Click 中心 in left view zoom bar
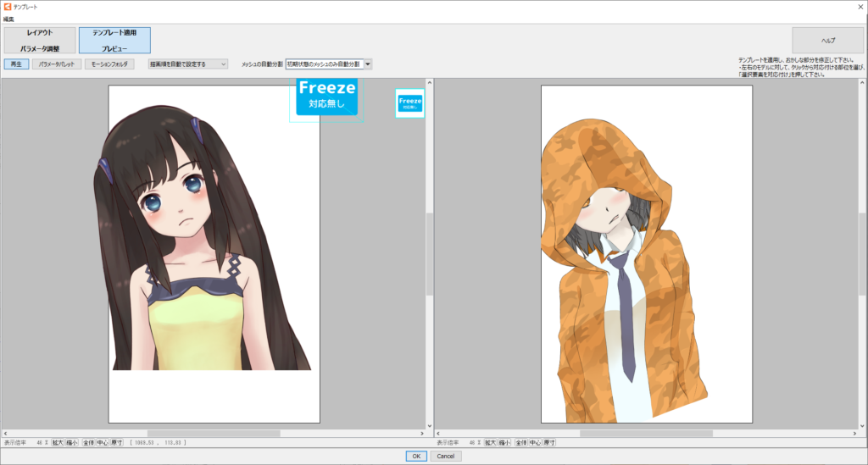 click(x=103, y=442)
